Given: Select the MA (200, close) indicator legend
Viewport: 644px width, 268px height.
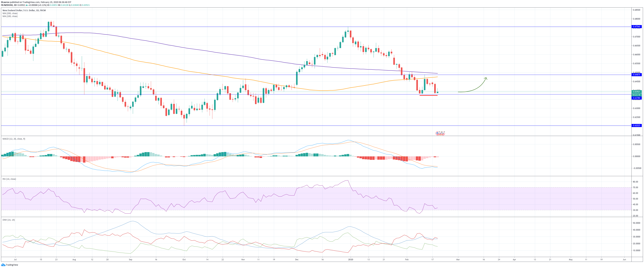Looking at the screenshot, I should (10, 13).
